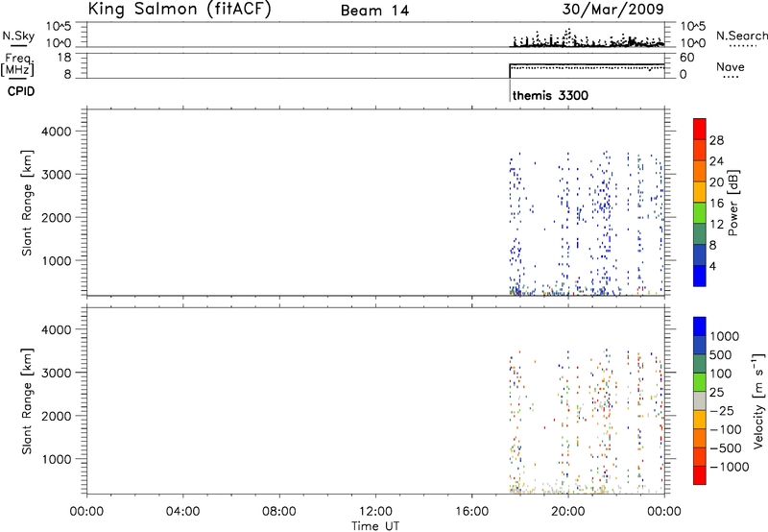Click the '-25' value on Velocity colorbar
Screen dimensions: 768x532
point(722,410)
